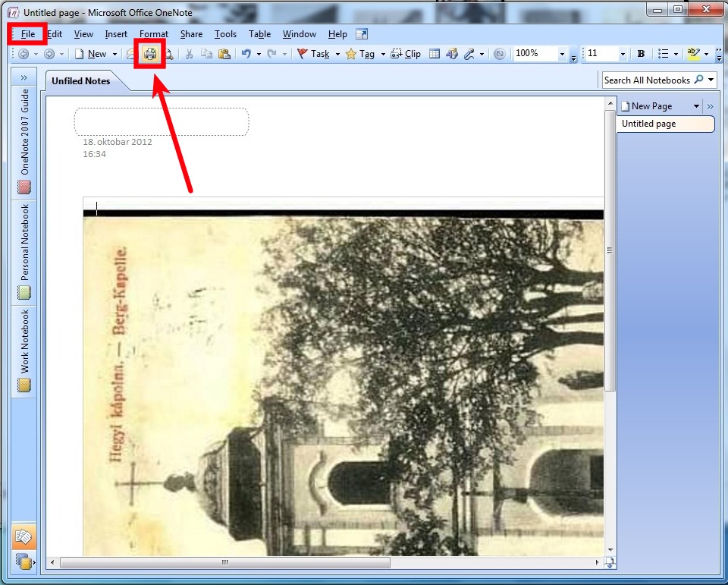The height and width of the screenshot is (585, 728).
Task: Open the font size 11 dropdown
Action: (623, 54)
